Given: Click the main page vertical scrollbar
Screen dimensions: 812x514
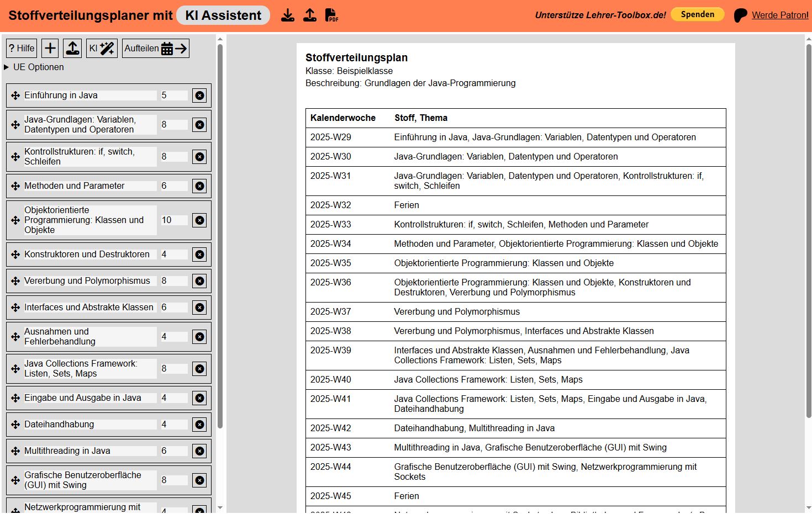Looking at the screenshot, I should click(809, 232).
